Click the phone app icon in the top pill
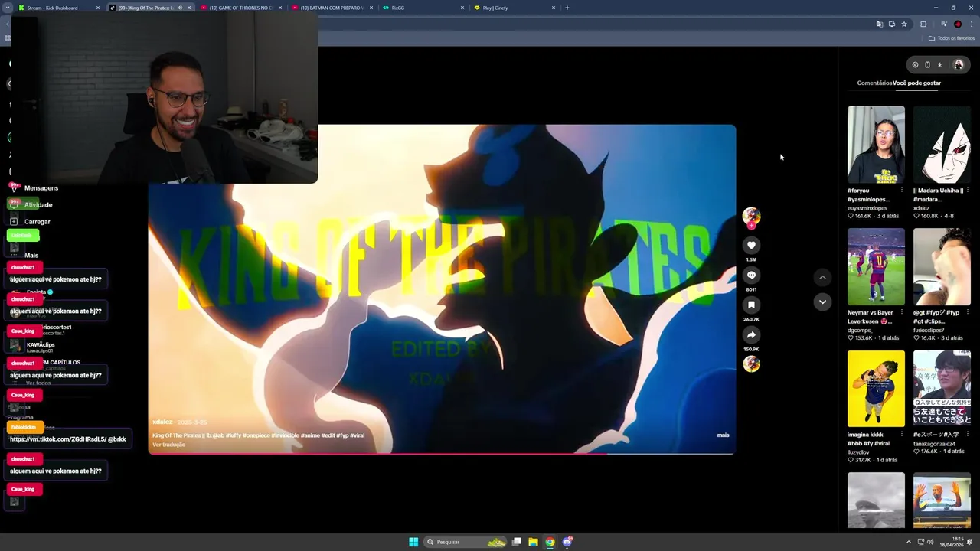 927,65
